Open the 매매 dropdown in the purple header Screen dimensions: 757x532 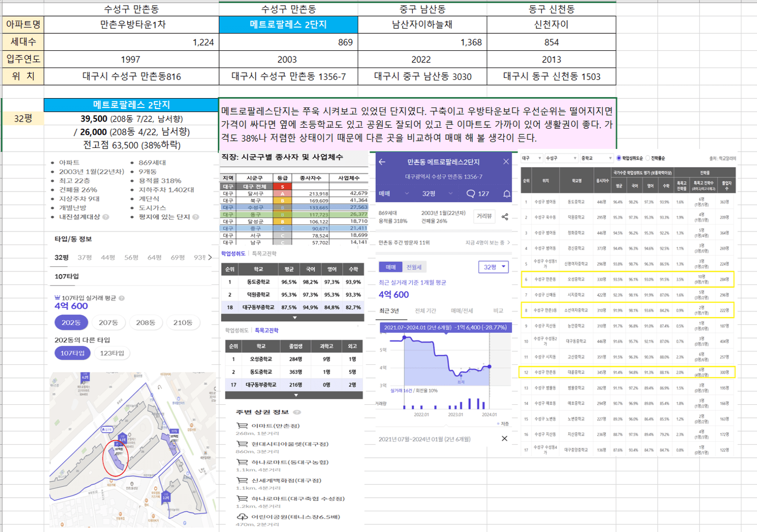(x=394, y=194)
